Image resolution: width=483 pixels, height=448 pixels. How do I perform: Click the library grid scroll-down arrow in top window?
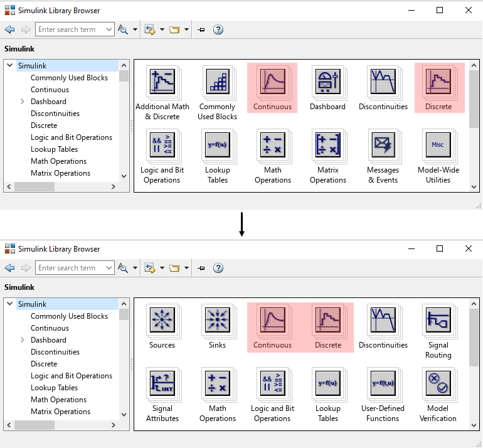(x=474, y=187)
